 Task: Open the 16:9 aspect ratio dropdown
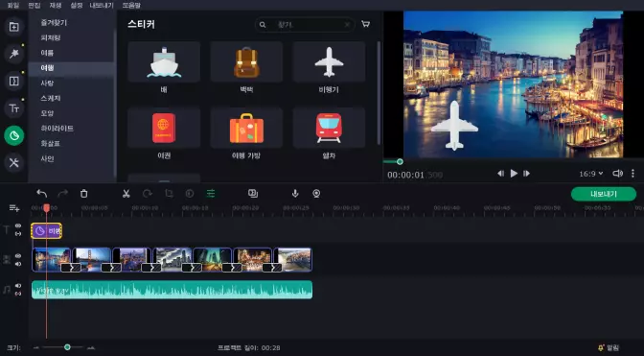pos(591,174)
